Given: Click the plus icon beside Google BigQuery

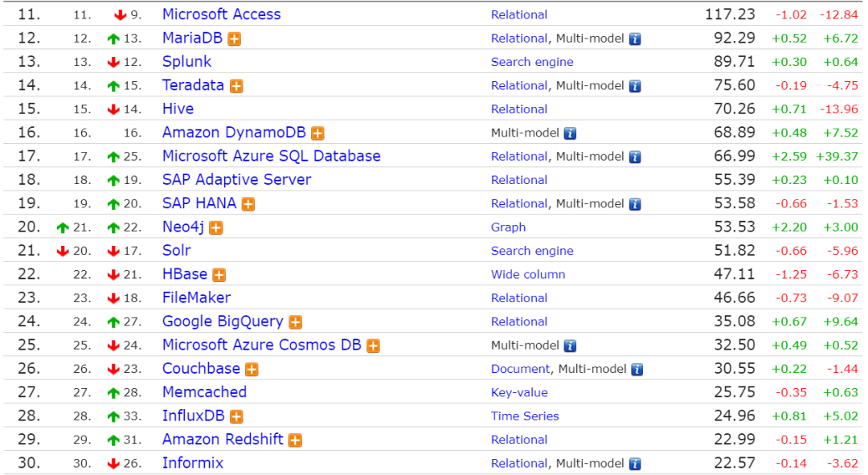Looking at the screenshot, I should [296, 322].
